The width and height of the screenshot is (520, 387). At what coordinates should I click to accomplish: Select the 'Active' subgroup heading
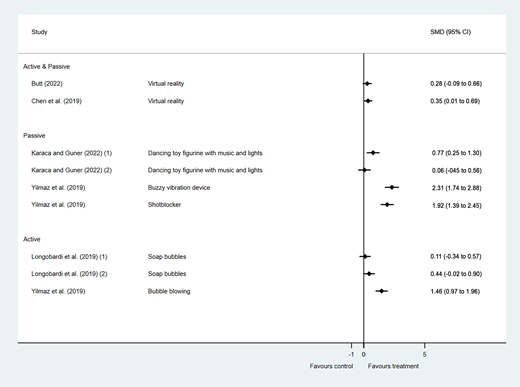click(x=32, y=239)
